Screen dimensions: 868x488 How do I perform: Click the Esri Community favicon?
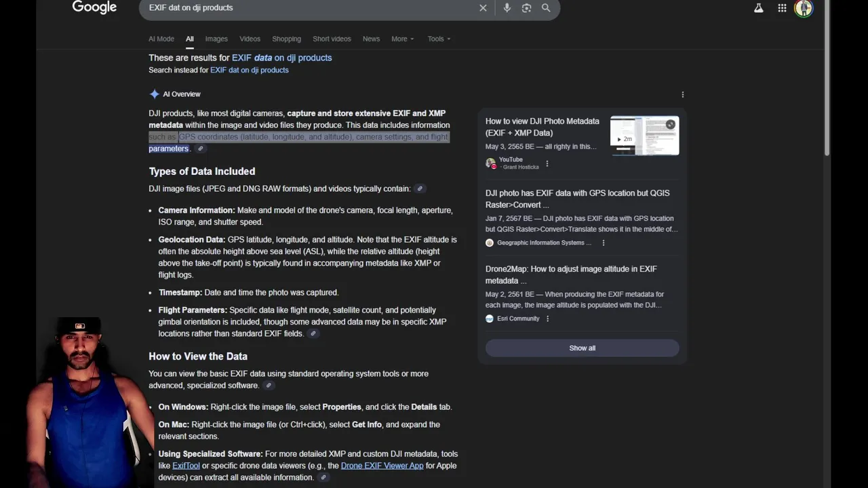tap(490, 319)
